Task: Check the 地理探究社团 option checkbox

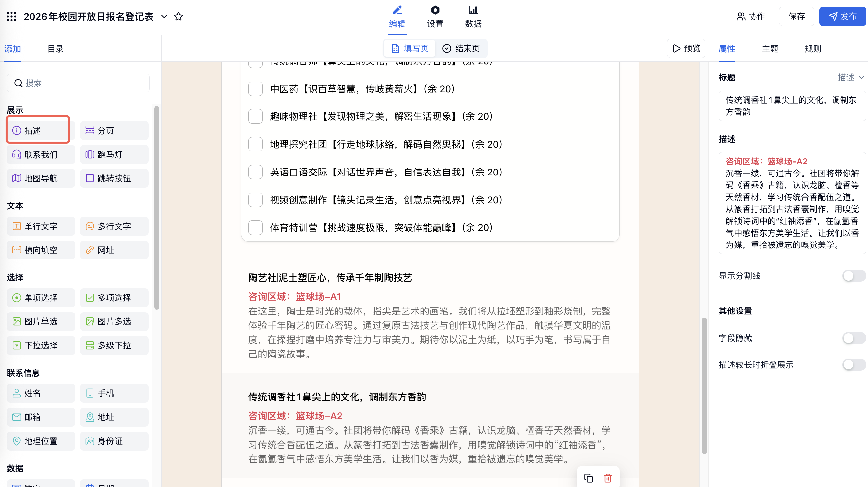Action: tap(255, 144)
